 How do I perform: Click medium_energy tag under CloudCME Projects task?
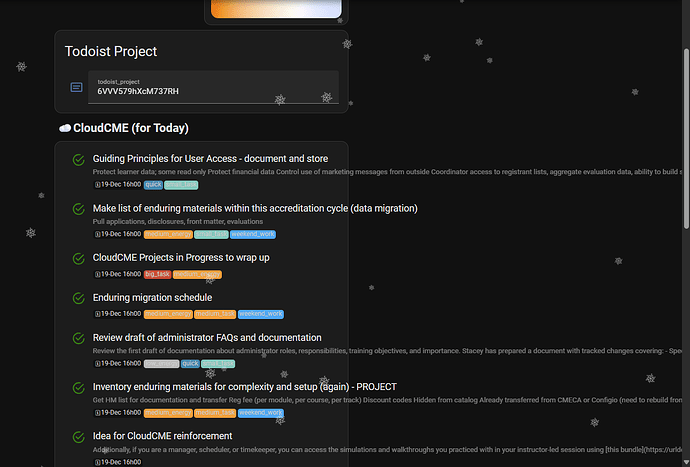pyautogui.click(x=197, y=274)
